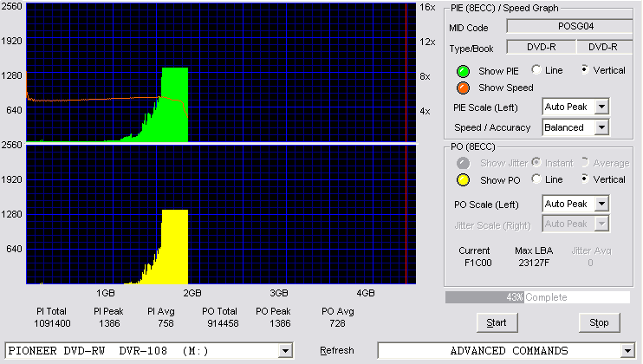Select Vertical mode for PO graph
Image resolution: width=643 pixels, height=364 pixels.
[x=585, y=179]
